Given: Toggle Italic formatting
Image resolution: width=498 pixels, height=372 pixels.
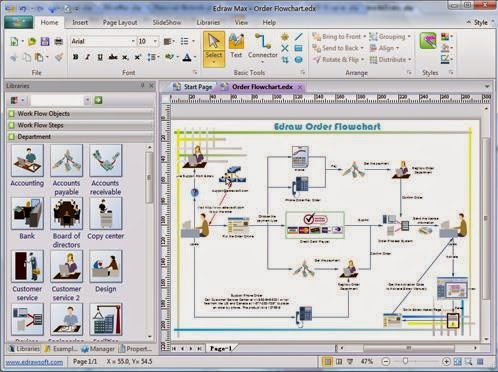Looking at the screenshot, I should click(x=88, y=57).
